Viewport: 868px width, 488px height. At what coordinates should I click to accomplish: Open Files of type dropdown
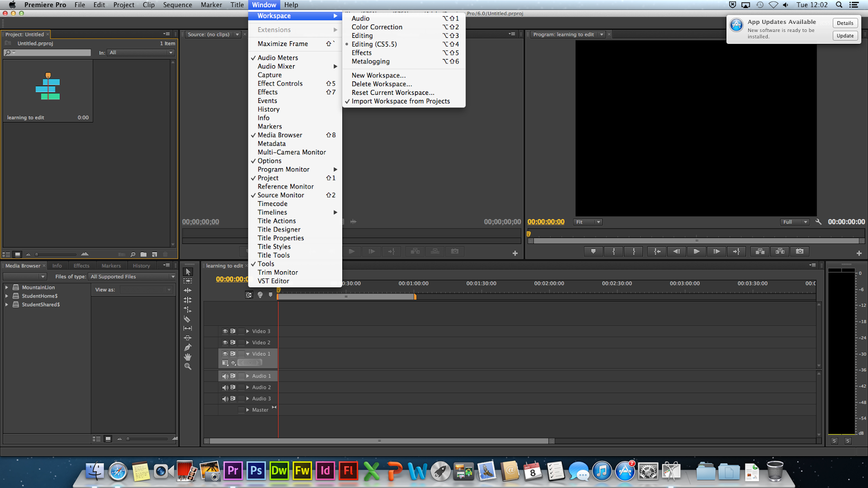pyautogui.click(x=132, y=277)
